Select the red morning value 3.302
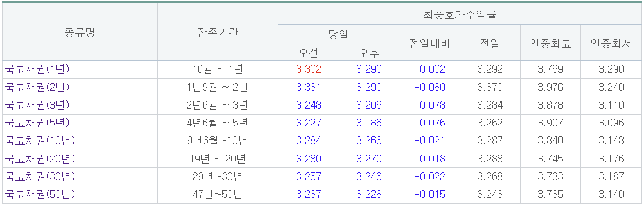644x204 pixels. pos(309,69)
